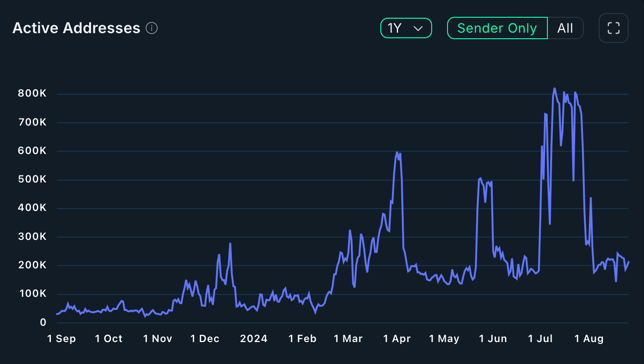Switch the address filter to All

(x=565, y=28)
